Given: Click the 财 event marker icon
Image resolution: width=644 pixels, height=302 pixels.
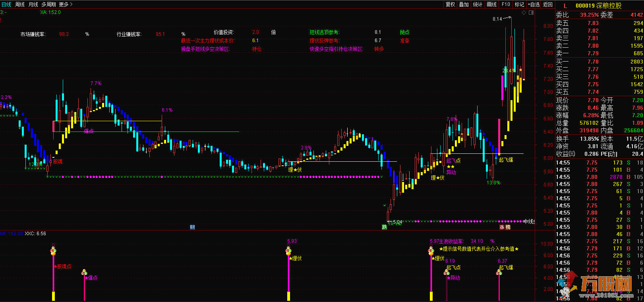Looking at the screenshot, I should (192, 227).
